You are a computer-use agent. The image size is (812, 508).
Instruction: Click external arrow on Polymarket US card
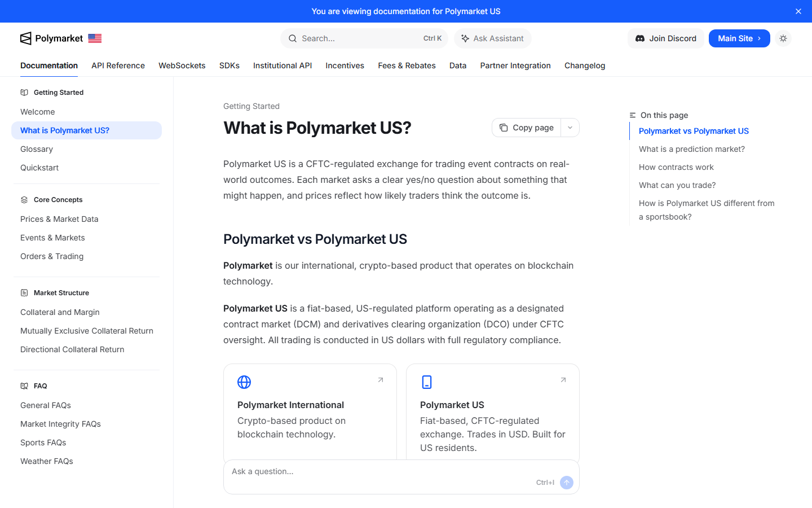point(563,380)
